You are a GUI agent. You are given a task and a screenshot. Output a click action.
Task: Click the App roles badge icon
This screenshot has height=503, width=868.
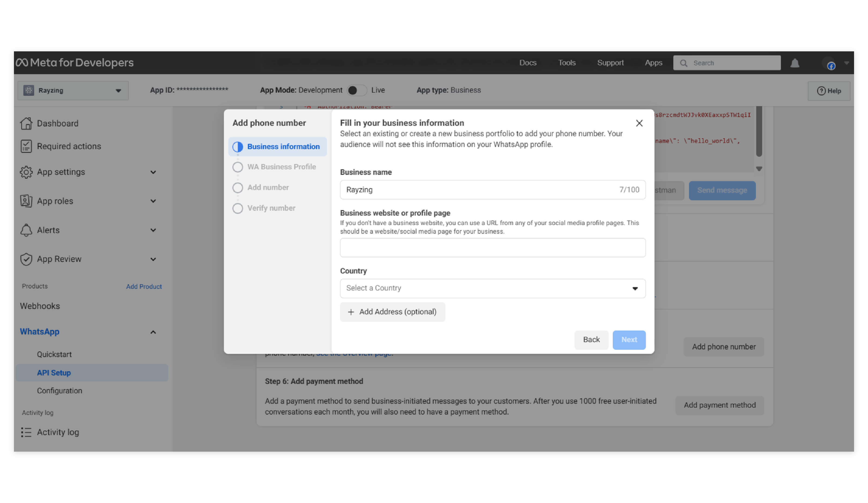pyautogui.click(x=26, y=201)
